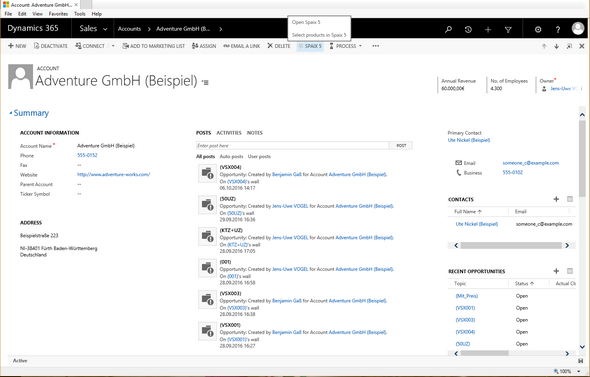Screen dimensions: 590x377
Task: Open the adventure-works website link
Action: [x=114, y=174]
